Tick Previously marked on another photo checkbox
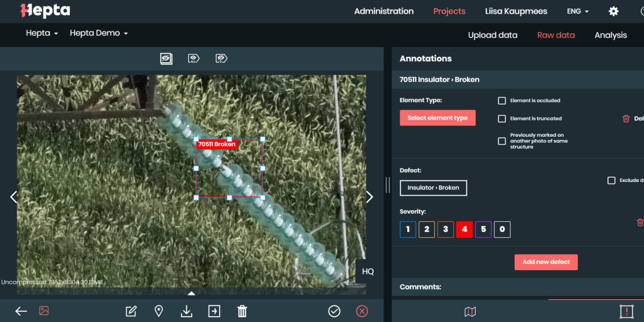644x322 pixels. pyautogui.click(x=502, y=141)
